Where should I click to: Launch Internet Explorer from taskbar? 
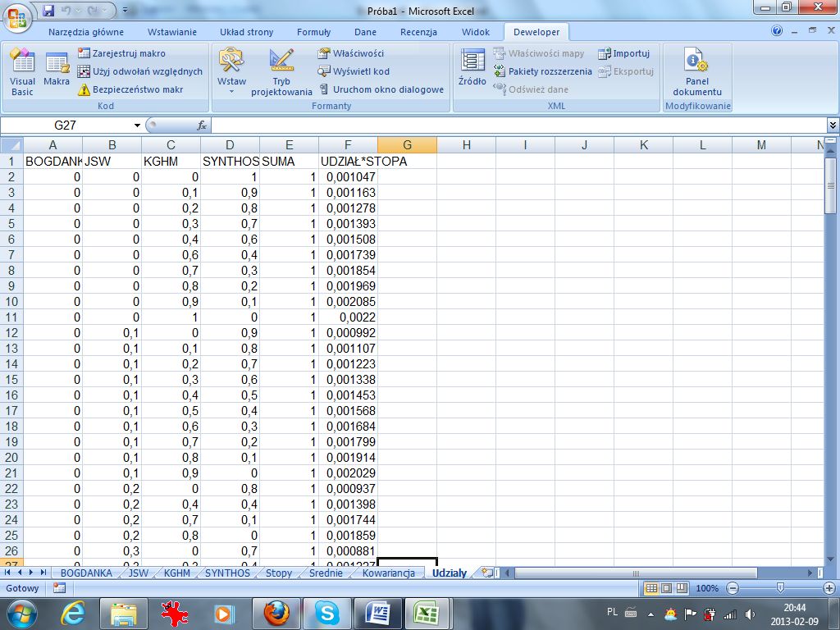click(x=73, y=614)
